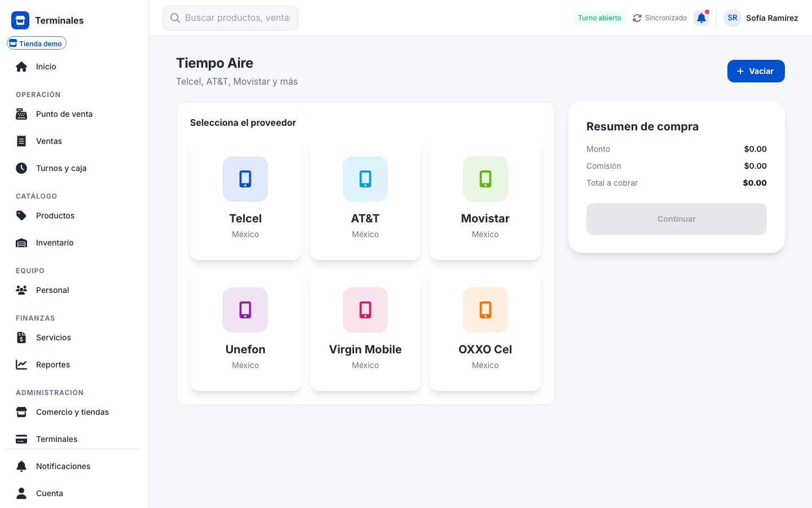This screenshot has height=508, width=812.
Task: Click the Punto de venta register icon
Action: 21,114
